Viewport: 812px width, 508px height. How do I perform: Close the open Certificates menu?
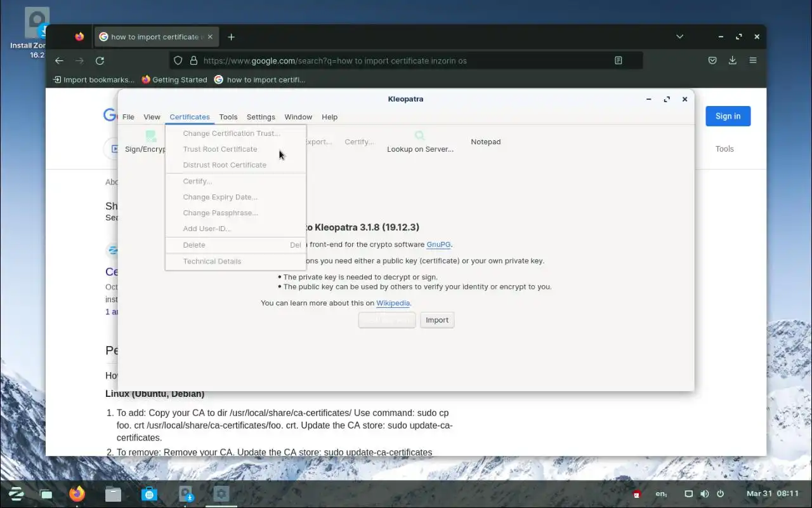(x=190, y=117)
